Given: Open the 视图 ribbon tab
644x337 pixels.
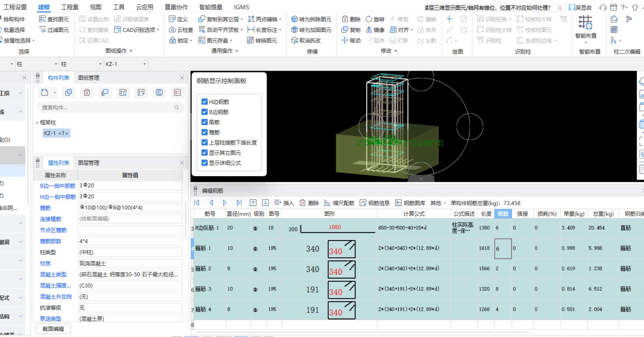Looking at the screenshot, I should 96,7.
